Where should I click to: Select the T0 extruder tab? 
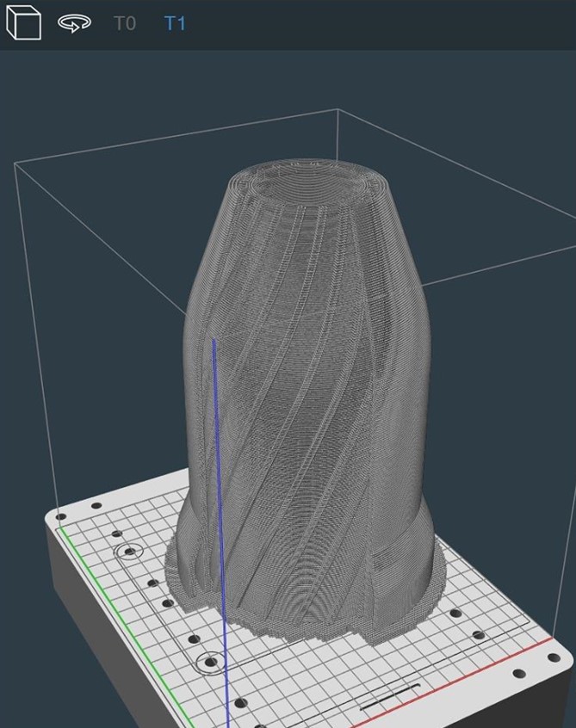[x=125, y=23]
